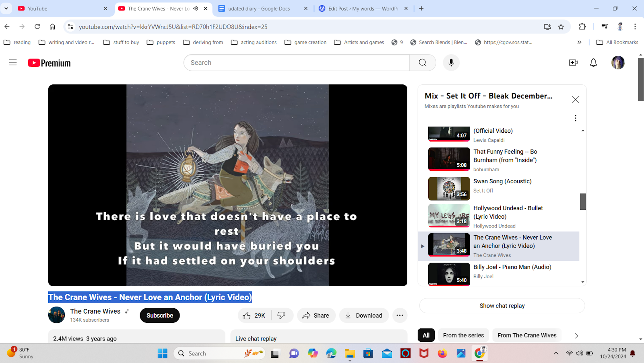Viewport: 644px width, 363px height.
Task: Click the search magnifier button
Action: (423, 63)
